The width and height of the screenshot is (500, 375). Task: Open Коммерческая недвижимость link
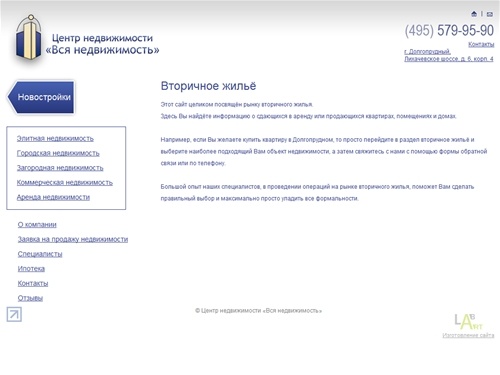[65, 182]
